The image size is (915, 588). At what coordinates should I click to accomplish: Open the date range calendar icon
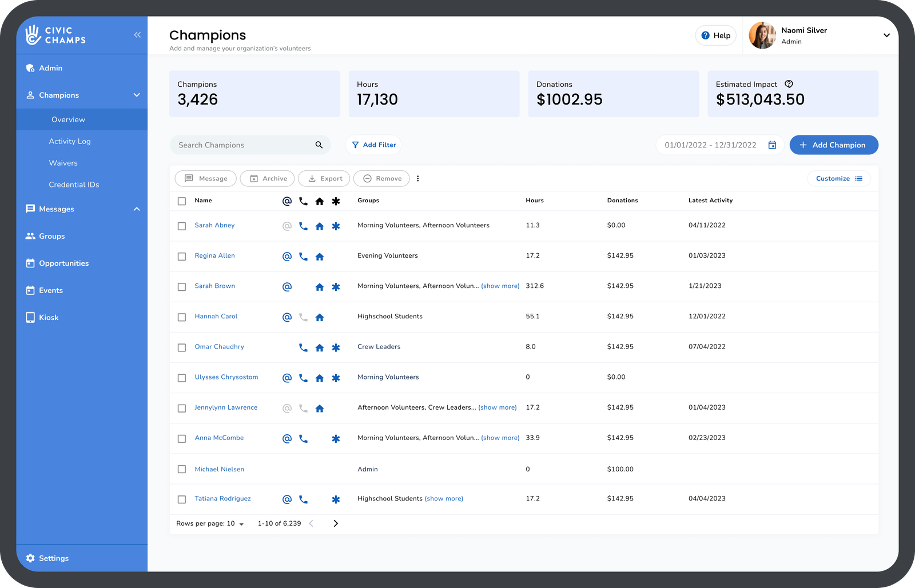[x=772, y=145]
